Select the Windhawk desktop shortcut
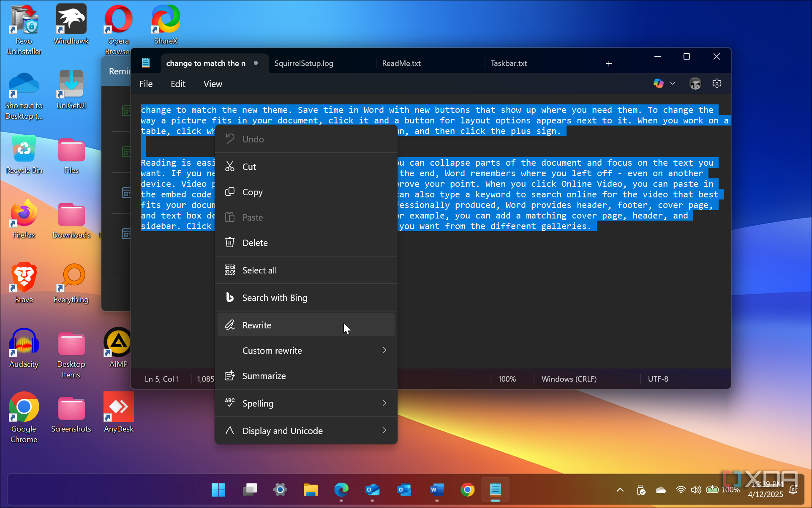This screenshot has width=812, height=508. click(x=71, y=25)
